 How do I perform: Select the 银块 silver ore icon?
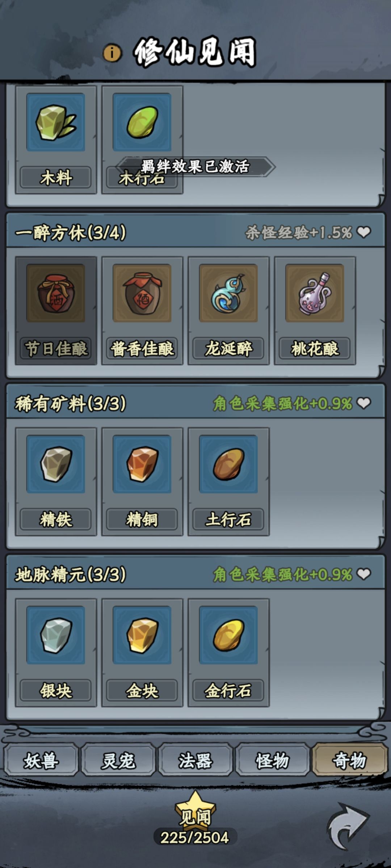(56, 635)
